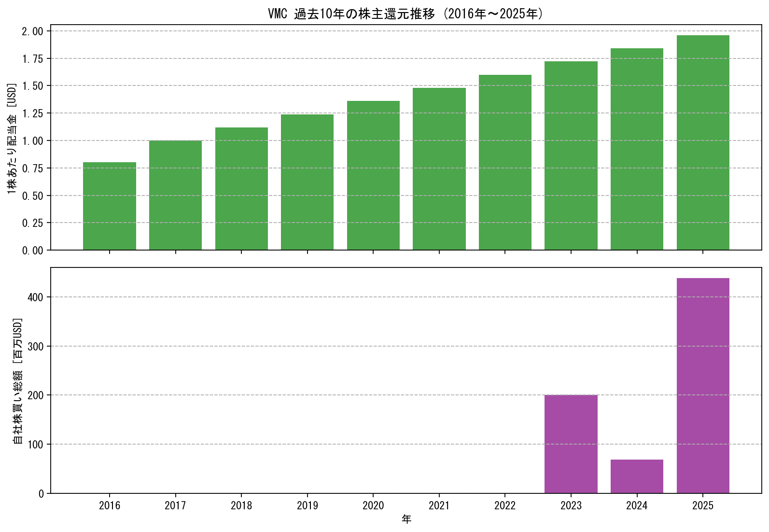Click the 2020 green dividend bar
Screen dimensions: 769x532
tap(373, 175)
